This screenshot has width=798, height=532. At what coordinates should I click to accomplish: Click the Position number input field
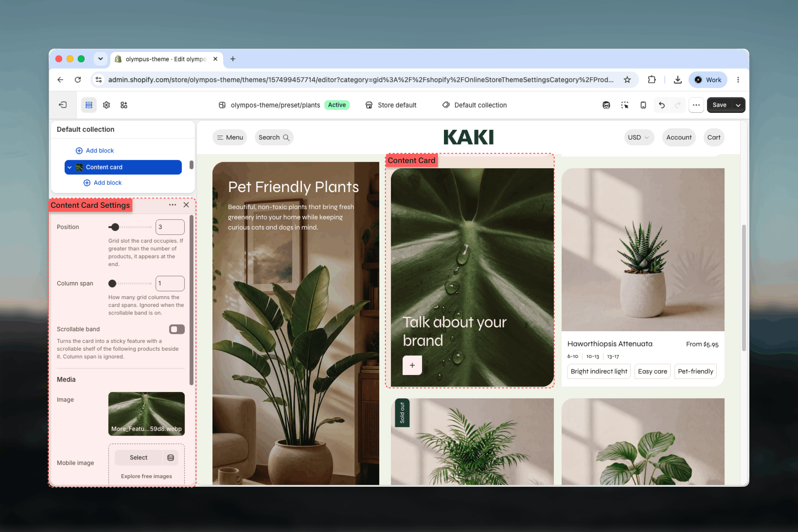point(170,227)
